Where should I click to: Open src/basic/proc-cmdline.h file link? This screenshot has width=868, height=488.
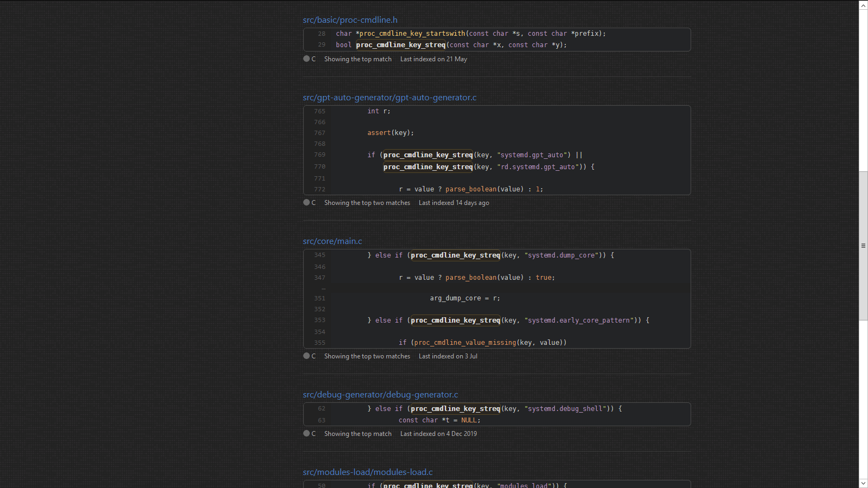click(350, 20)
